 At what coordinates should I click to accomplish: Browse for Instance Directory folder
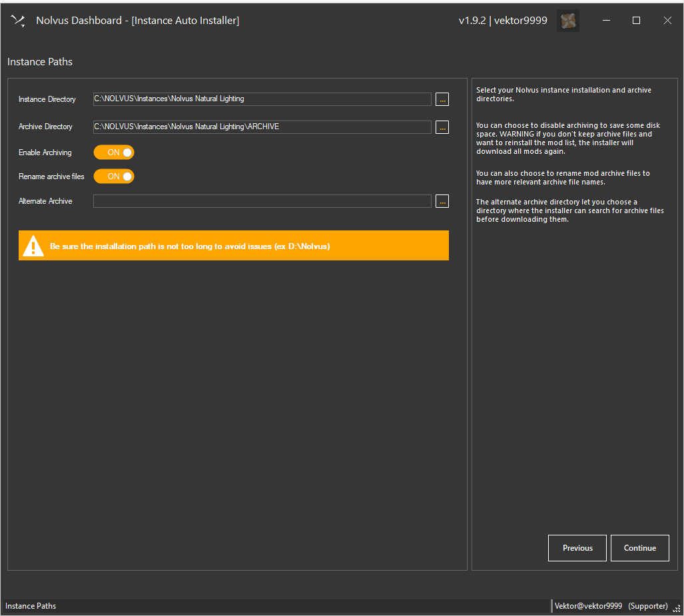click(442, 99)
